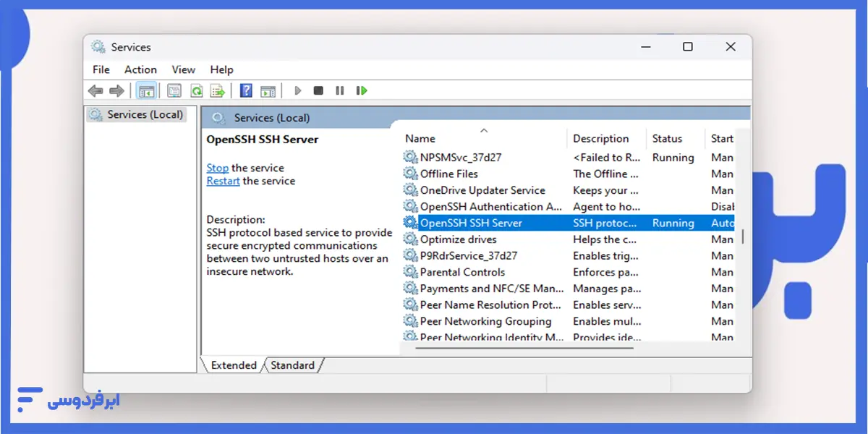Image resolution: width=868 pixels, height=434 pixels.
Task: Select the Parental Controls service name
Action: pyautogui.click(x=463, y=272)
